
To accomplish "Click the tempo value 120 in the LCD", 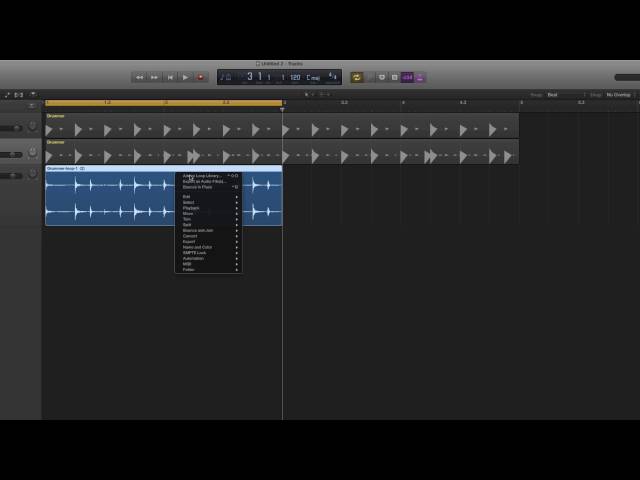I will coord(295,77).
